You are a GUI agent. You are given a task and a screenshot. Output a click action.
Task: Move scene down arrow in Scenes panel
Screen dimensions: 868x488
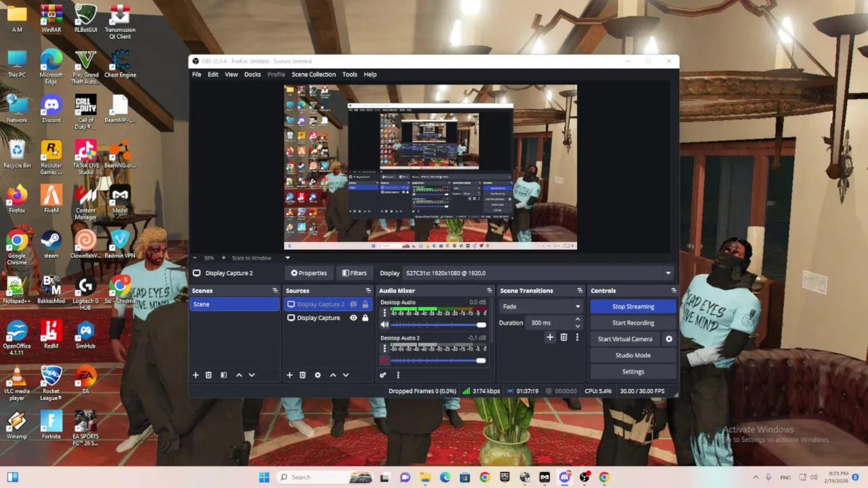click(x=252, y=375)
